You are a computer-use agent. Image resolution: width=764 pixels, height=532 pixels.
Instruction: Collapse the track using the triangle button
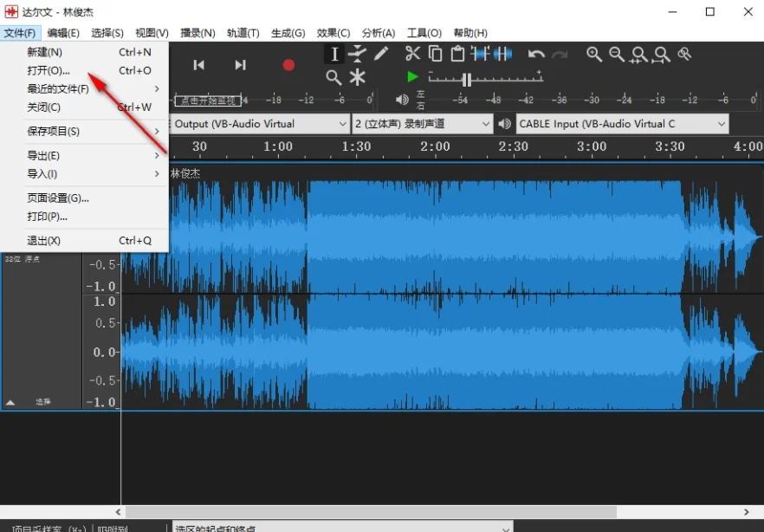pyautogui.click(x=10, y=402)
